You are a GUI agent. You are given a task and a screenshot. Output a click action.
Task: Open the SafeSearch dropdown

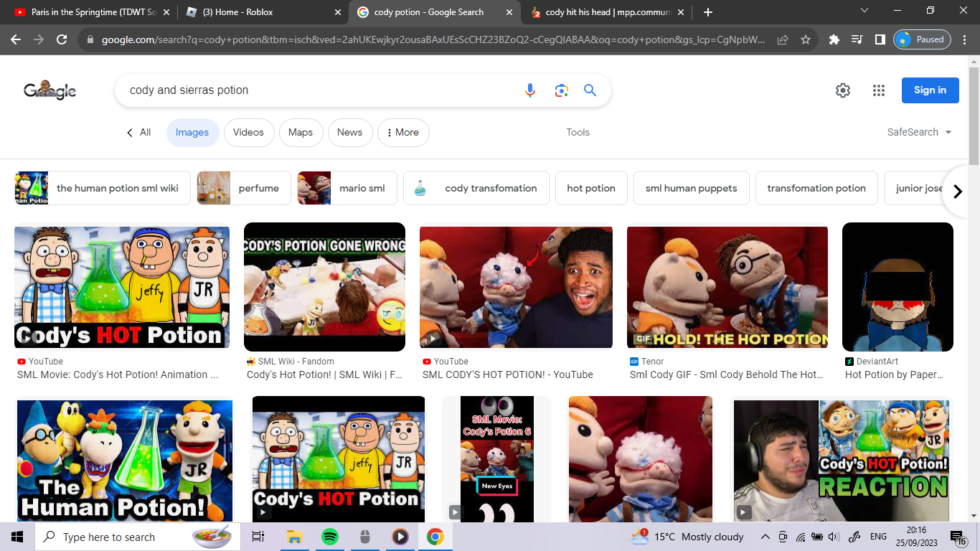coord(919,132)
